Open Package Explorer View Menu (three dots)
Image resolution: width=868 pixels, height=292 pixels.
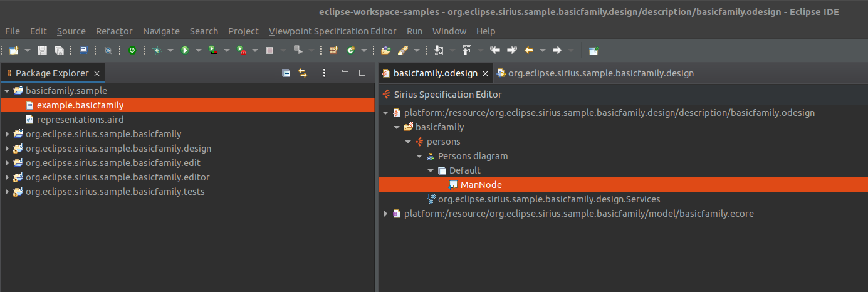point(324,73)
